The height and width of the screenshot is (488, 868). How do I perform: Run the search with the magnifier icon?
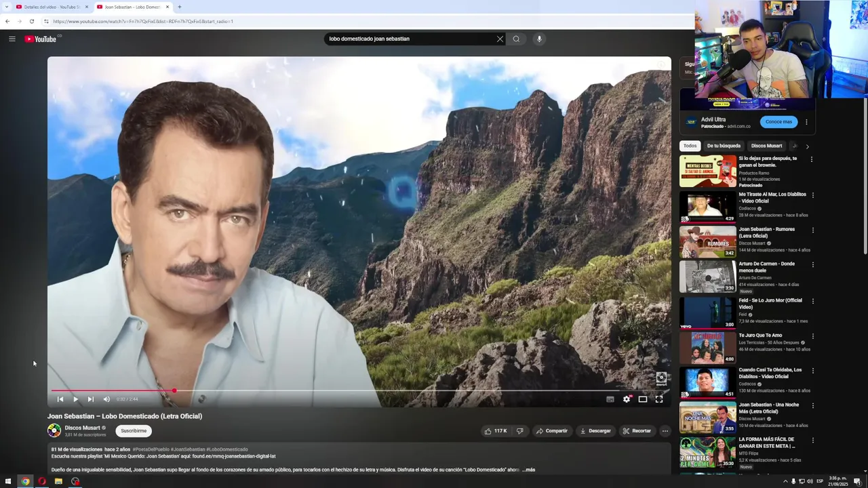(516, 39)
